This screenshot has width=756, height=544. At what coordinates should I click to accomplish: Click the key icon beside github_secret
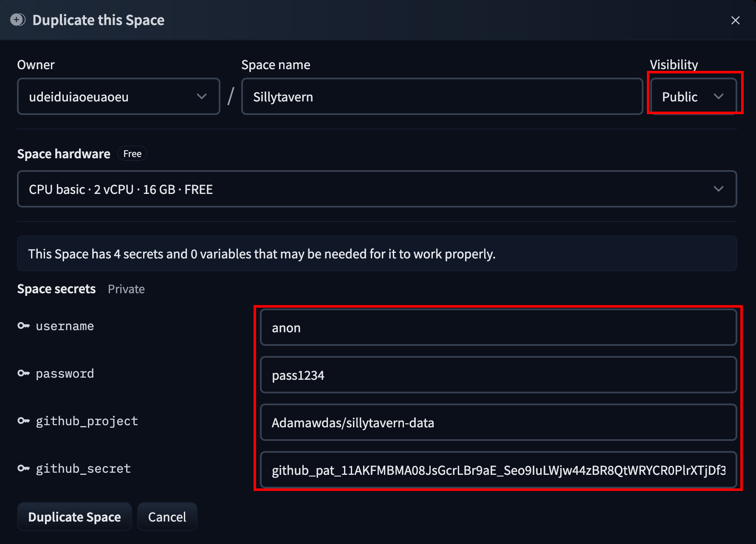pos(23,468)
